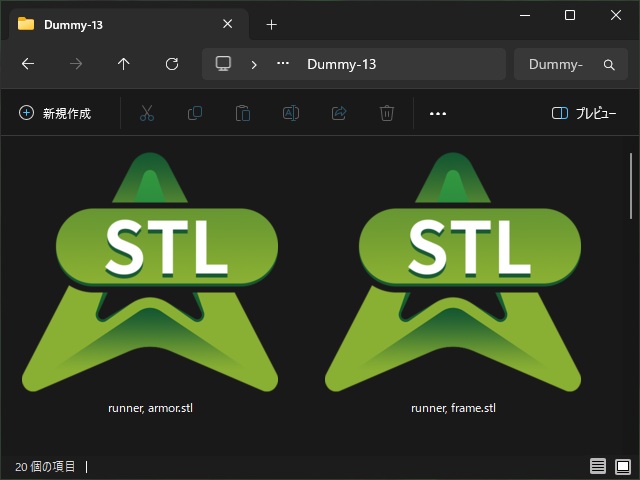Minimize the Explorer window
640x480 pixels.
525,16
